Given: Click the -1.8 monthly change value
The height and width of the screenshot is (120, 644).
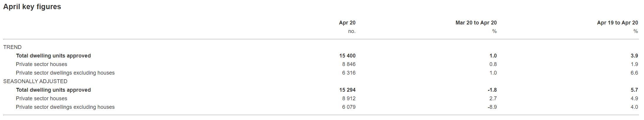Looking at the screenshot, I should (x=492, y=90).
